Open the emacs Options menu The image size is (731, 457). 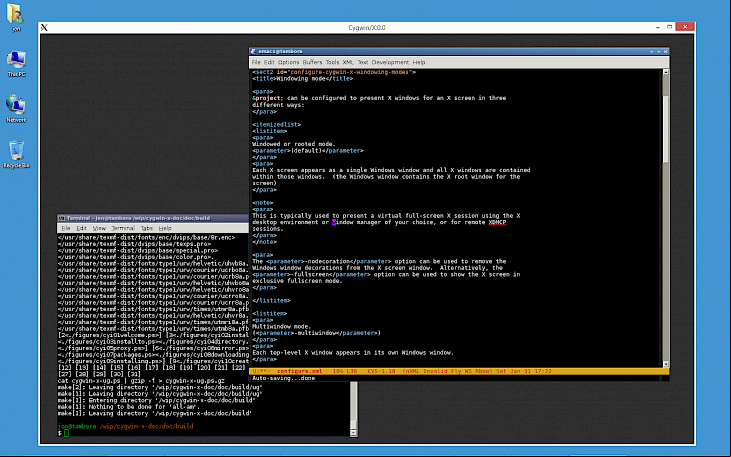pos(289,62)
